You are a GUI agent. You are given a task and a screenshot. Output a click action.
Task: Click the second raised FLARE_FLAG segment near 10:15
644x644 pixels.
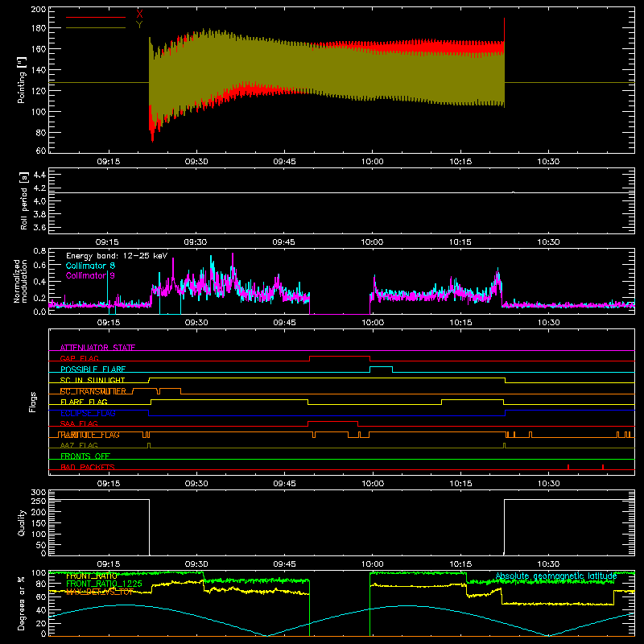click(473, 399)
